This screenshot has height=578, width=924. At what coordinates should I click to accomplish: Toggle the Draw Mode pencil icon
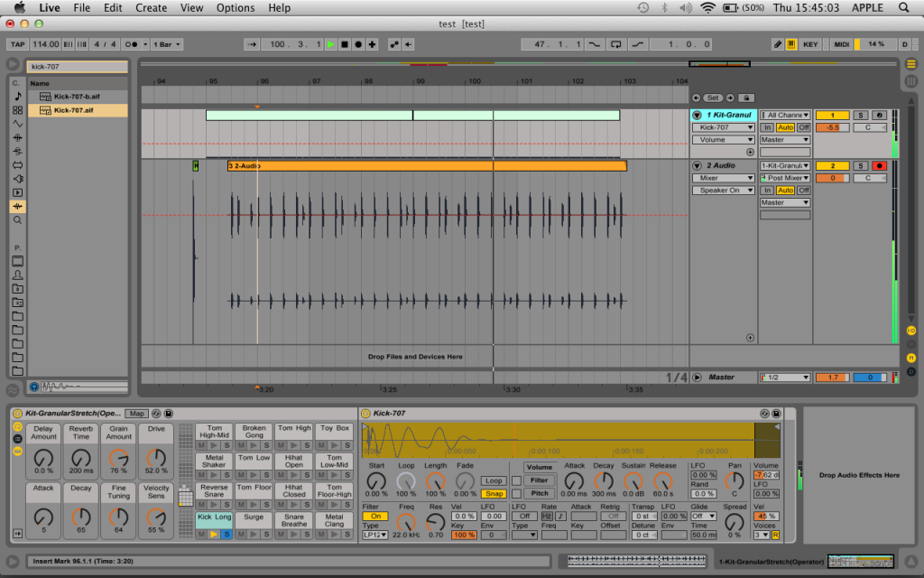[x=777, y=44]
